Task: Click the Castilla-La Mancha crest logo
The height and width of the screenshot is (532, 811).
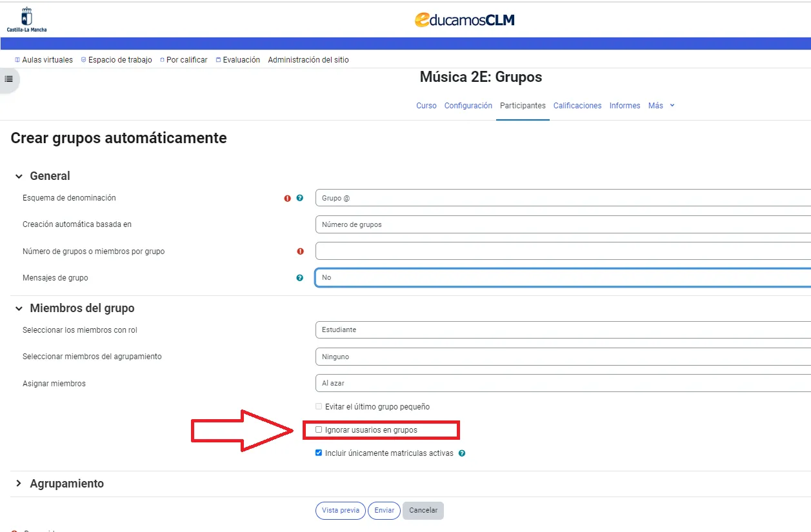Action: [x=26, y=19]
